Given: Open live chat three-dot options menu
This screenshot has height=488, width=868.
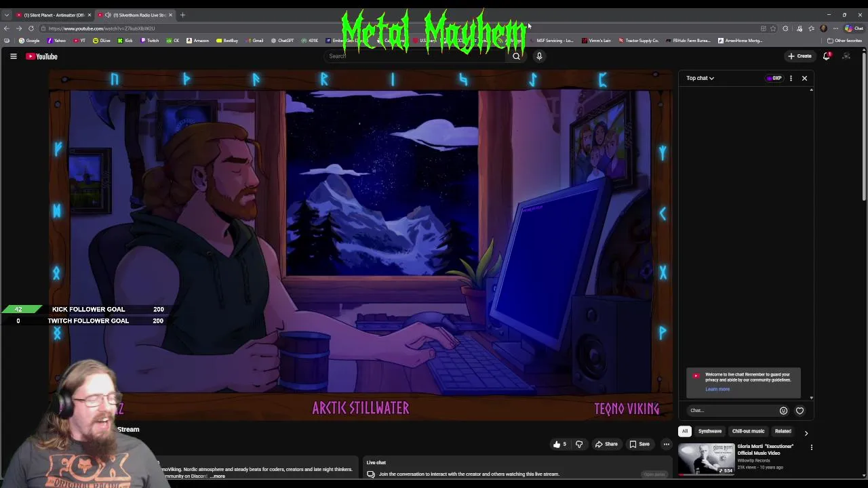Looking at the screenshot, I should (791, 78).
